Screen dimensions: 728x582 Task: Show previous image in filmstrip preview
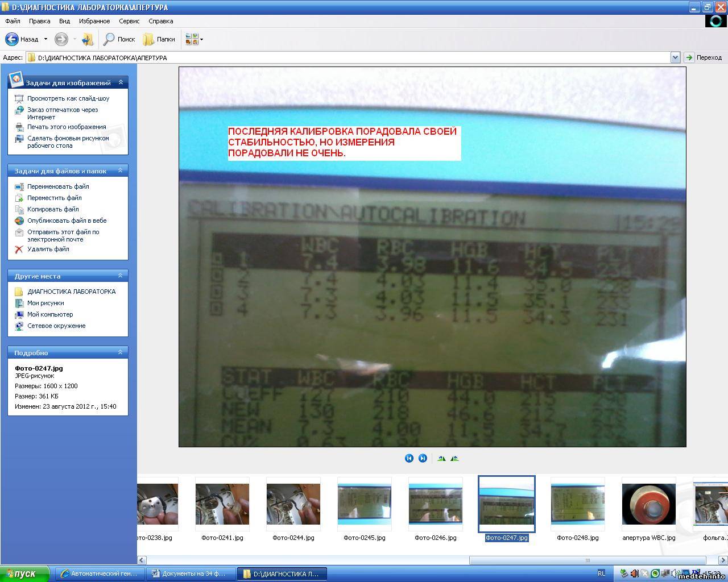pyautogui.click(x=409, y=458)
